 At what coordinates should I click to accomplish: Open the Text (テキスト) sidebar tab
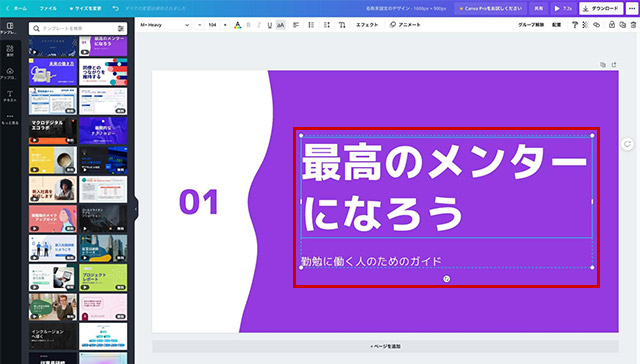point(10,96)
